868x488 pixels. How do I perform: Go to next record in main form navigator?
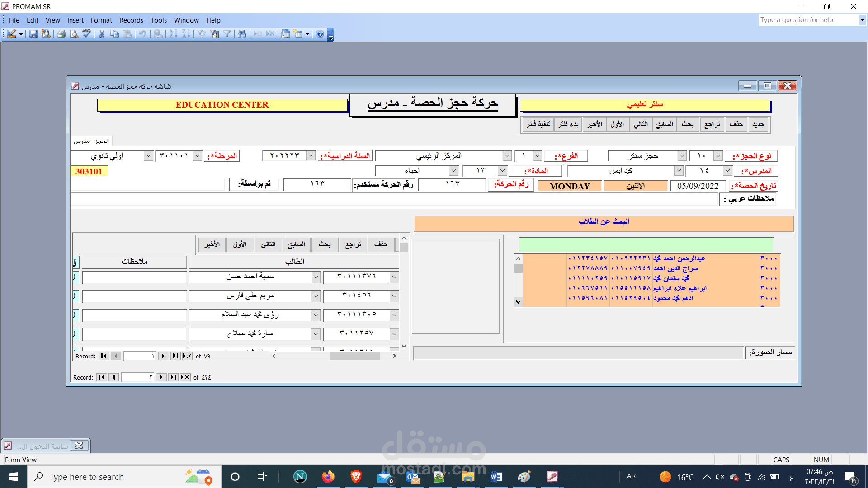pyautogui.click(x=161, y=377)
